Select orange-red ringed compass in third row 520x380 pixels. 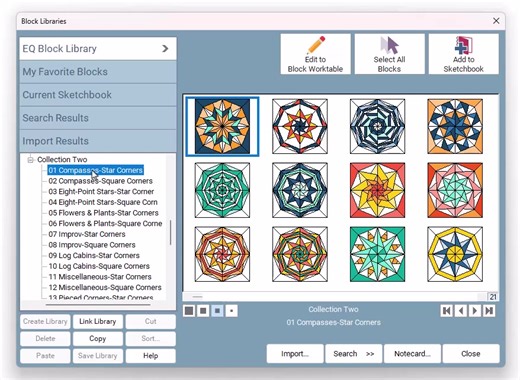pyautogui.click(x=222, y=254)
